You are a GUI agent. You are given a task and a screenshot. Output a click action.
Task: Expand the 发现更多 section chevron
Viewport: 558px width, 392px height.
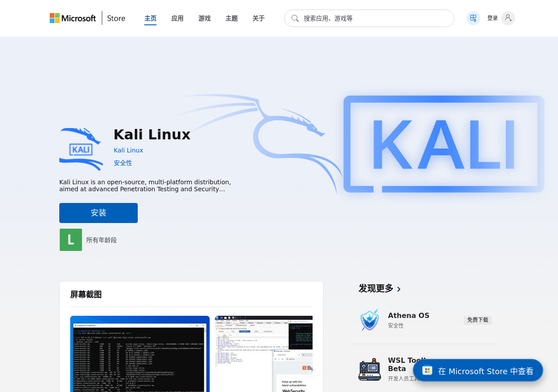point(399,289)
